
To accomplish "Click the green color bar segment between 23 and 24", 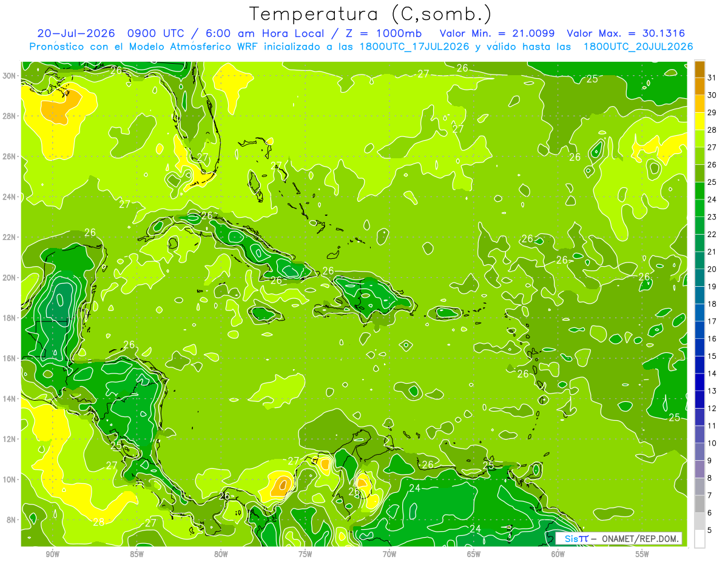I will [699, 208].
